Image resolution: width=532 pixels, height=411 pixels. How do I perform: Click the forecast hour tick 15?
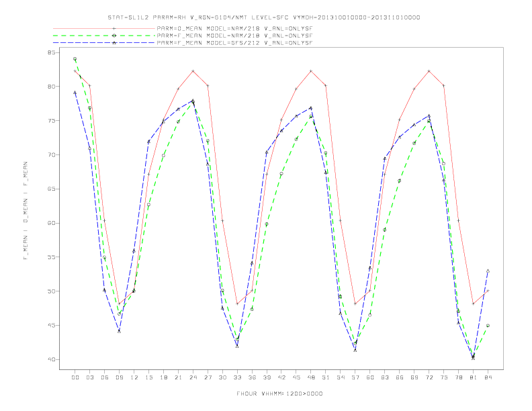pos(148,377)
